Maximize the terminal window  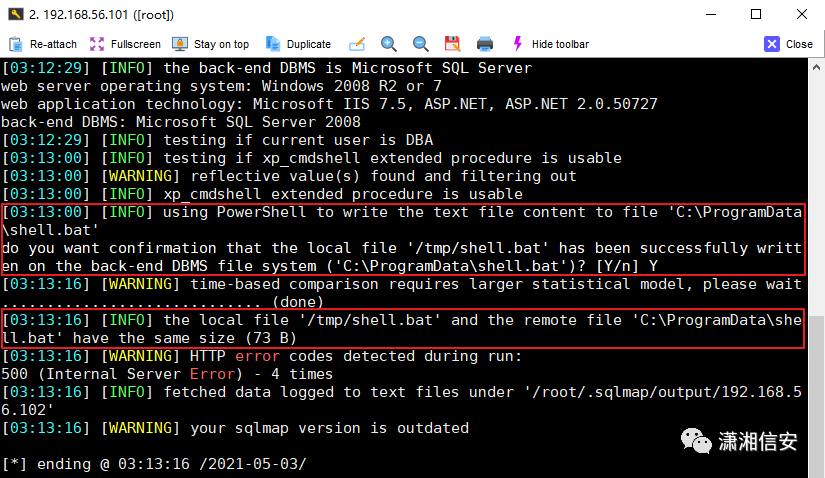pos(756,14)
